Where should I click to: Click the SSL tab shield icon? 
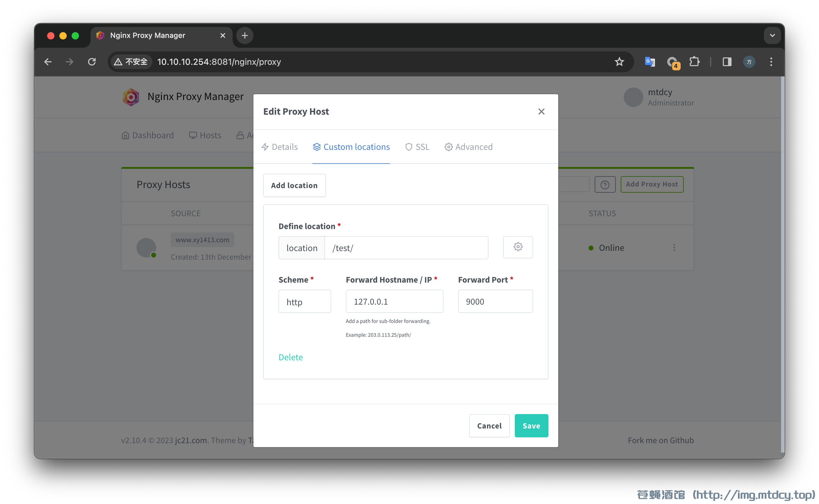[409, 147]
